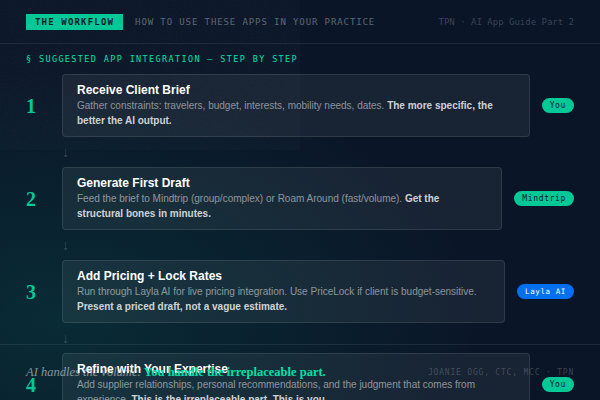This screenshot has width=600, height=400.
Task: Click the Mindtrip tag
Action: click(x=544, y=198)
